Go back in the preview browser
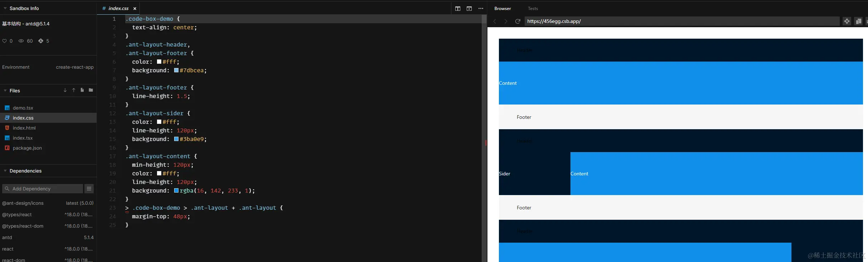 tap(495, 21)
